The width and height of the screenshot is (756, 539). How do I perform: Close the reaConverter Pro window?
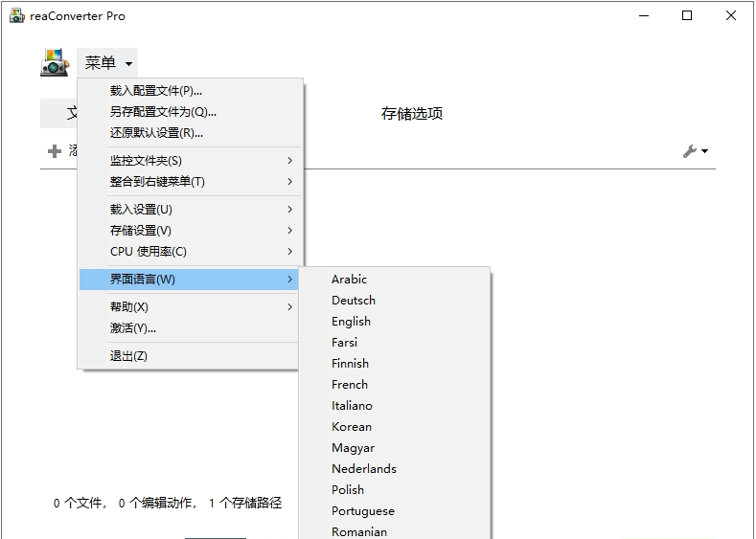(731, 15)
